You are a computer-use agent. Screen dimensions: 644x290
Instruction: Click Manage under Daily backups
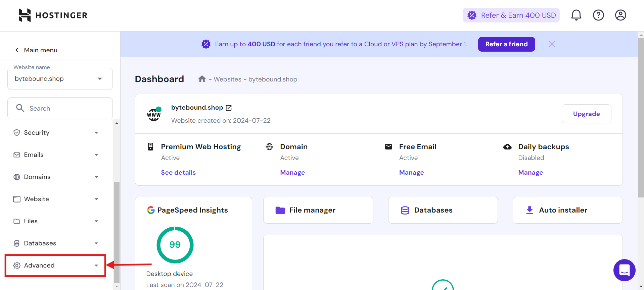click(531, 172)
